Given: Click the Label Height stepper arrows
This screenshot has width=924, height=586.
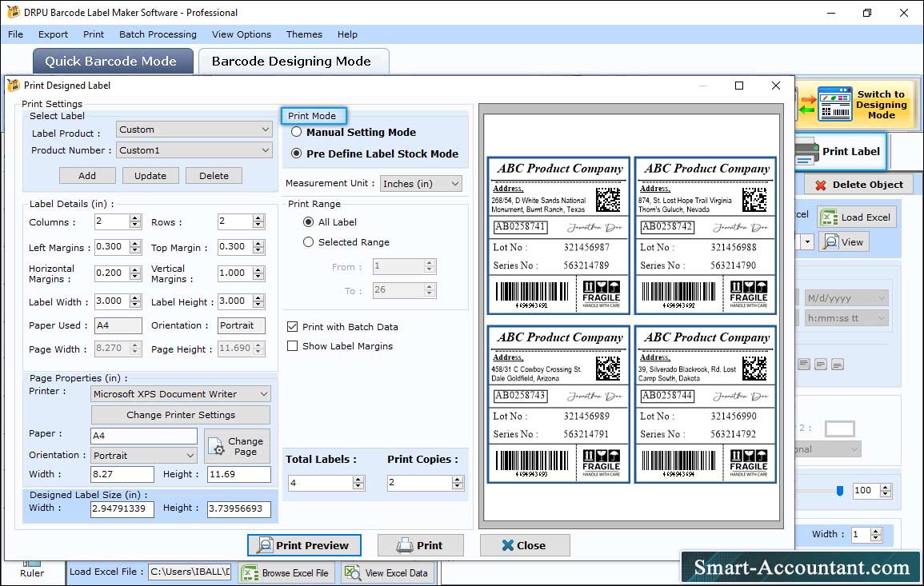Looking at the screenshot, I should pyautogui.click(x=258, y=301).
